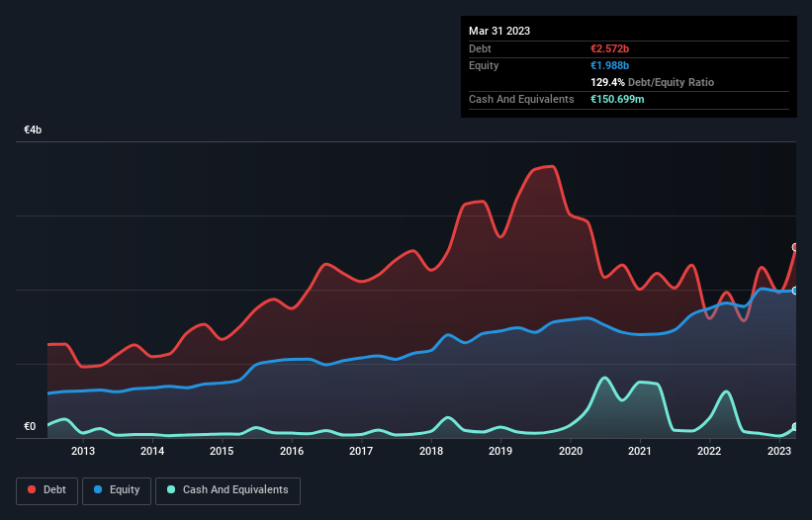
Task: Click the 2021 x-axis label
Action: coord(640,451)
